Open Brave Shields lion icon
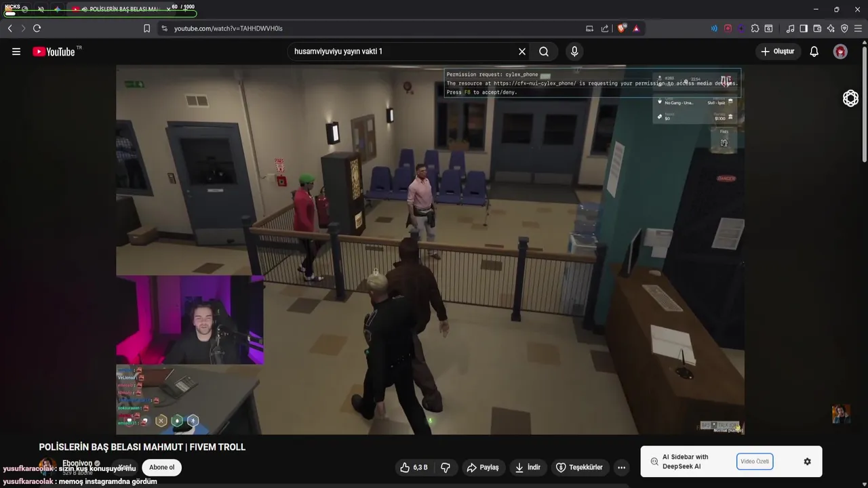This screenshot has width=868, height=488. (x=622, y=28)
